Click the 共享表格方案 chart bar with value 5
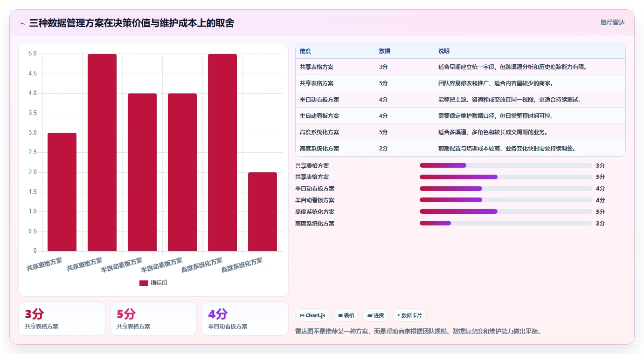The image size is (644, 354). point(102,152)
